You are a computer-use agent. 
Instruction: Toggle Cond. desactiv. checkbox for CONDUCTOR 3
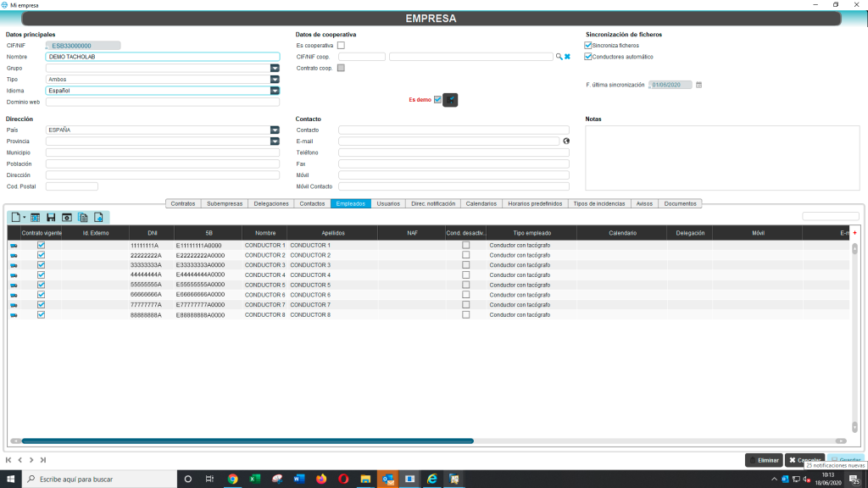click(465, 265)
